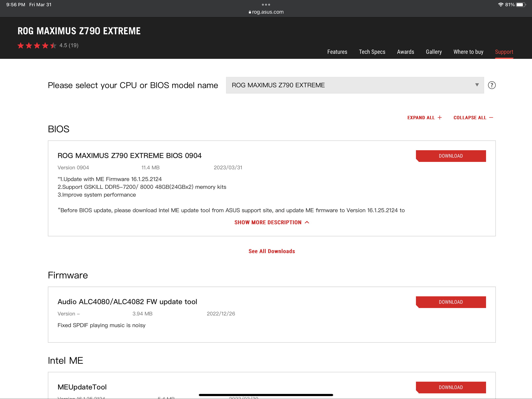Click the 11.4 MB file size
The width and height of the screenshot is (532, 399).
coord(150,168)
